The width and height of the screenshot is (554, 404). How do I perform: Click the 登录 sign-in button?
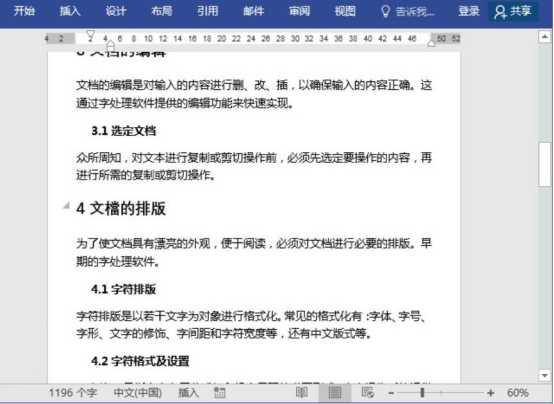point(469,11)
